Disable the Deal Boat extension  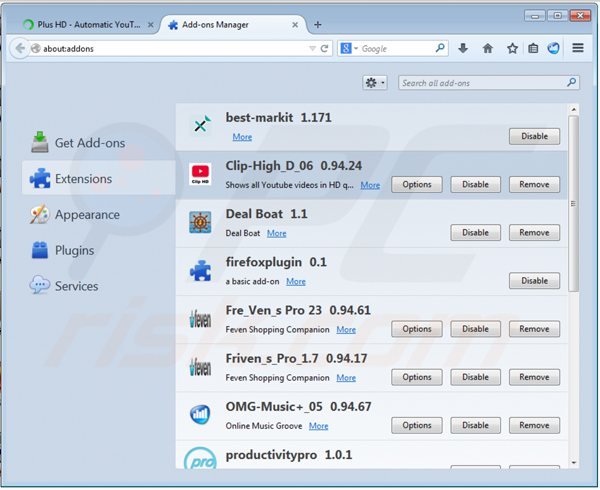(x=475, y=233)
